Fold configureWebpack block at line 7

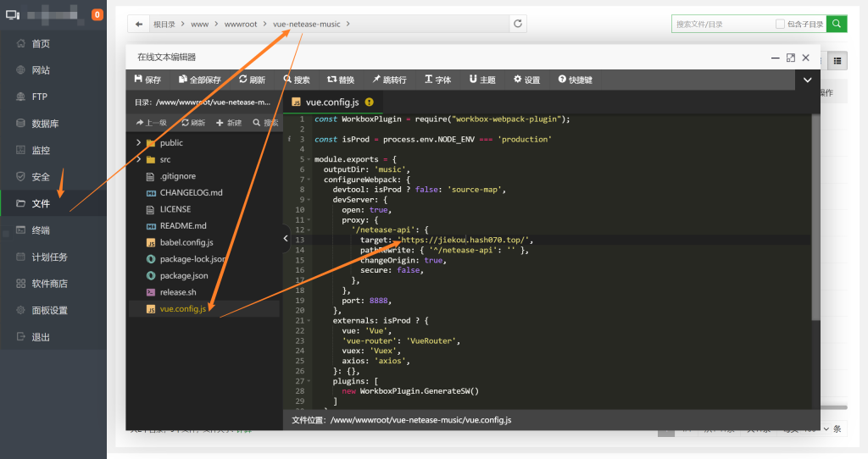(309, 180)
